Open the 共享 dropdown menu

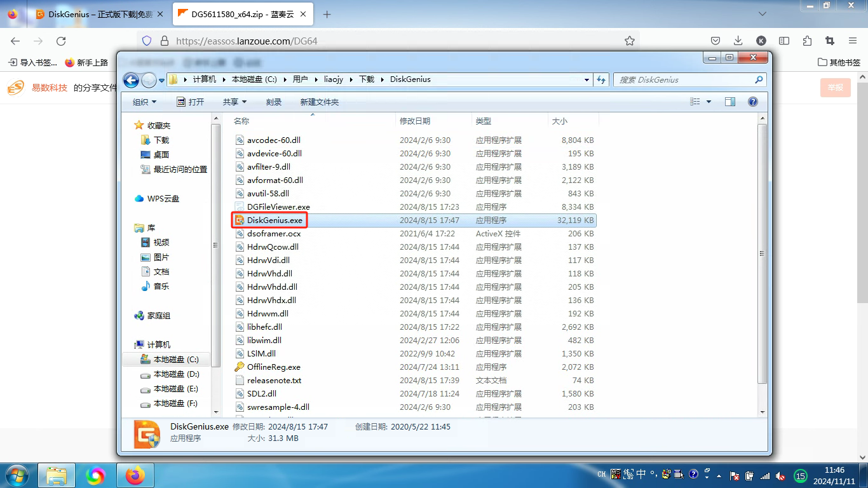tap(234, 102)
